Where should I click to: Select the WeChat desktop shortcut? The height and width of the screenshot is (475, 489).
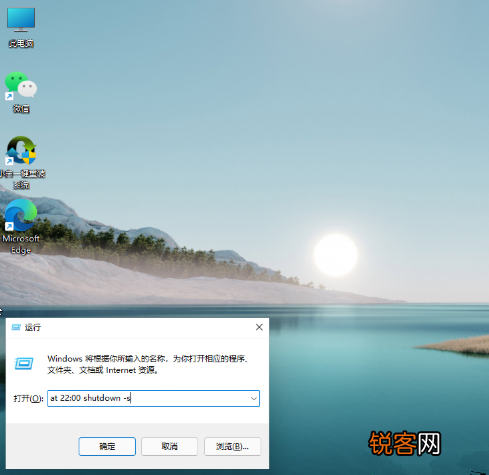click(x=21, y=92)
